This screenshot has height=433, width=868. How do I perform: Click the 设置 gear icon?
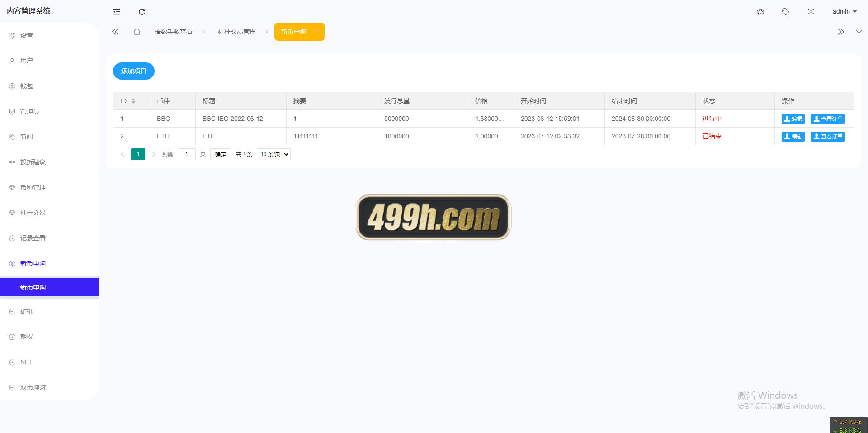(12, 35)
